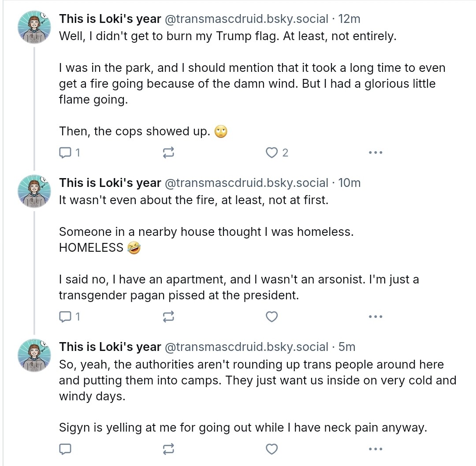Open the handle link on the 5m post

[246, 347]
